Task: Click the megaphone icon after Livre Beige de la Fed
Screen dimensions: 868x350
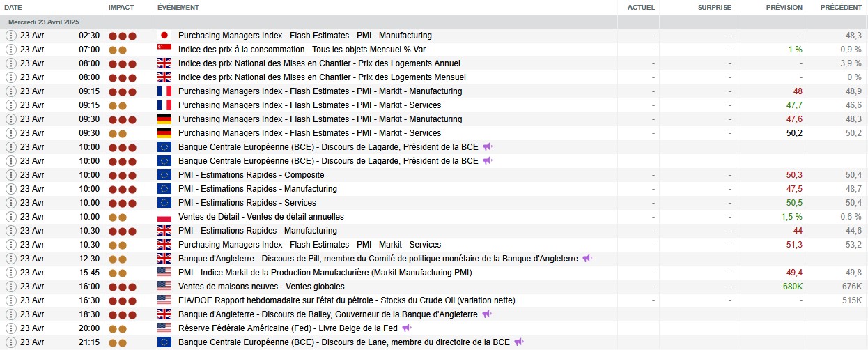Action: pos(407,328)
